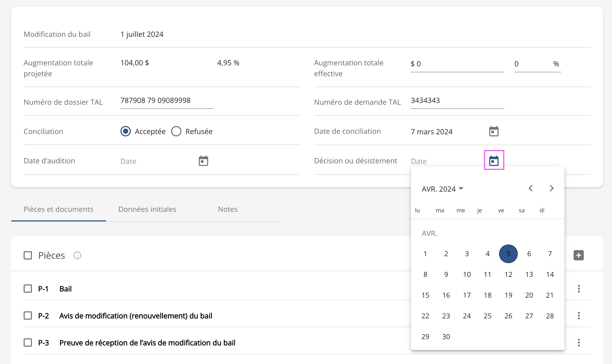
Task: Open the three-dot menu for P-2 row
Action: click(579, 316)
